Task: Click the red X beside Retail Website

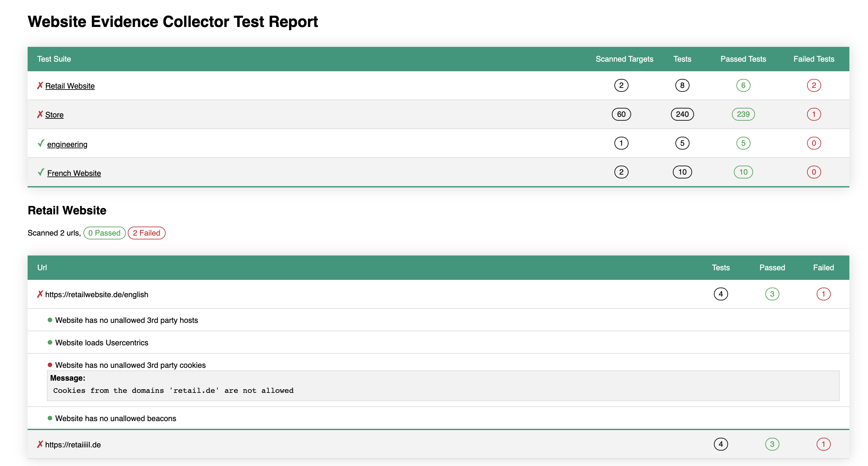Action: [40, 86]
